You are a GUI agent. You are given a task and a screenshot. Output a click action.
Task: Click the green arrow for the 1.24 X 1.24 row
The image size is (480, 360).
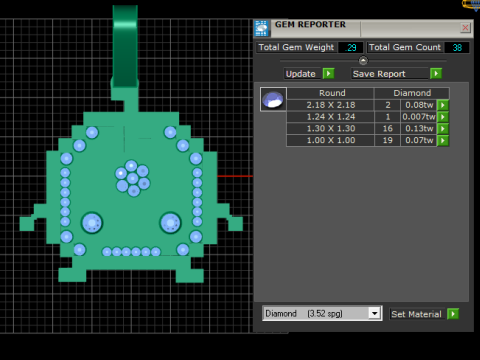[x=443, y=117]
